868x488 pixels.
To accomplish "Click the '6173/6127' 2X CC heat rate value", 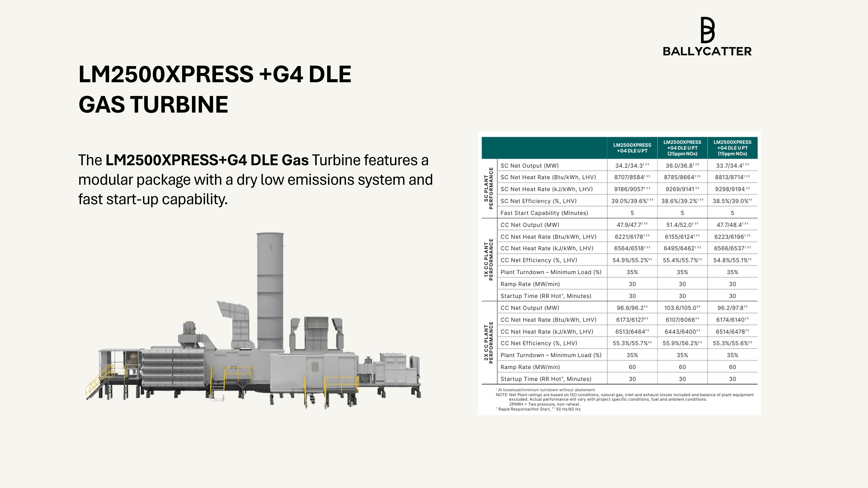I will click(632, 320).
